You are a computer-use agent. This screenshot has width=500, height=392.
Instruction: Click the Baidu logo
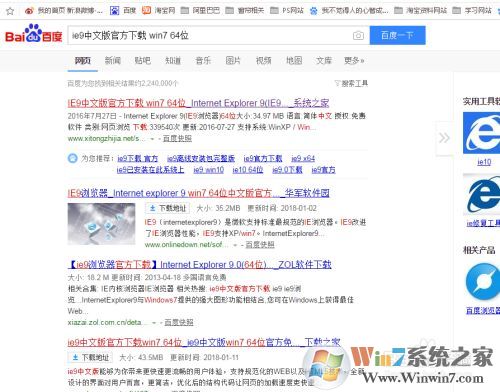[x=34, y=33]
